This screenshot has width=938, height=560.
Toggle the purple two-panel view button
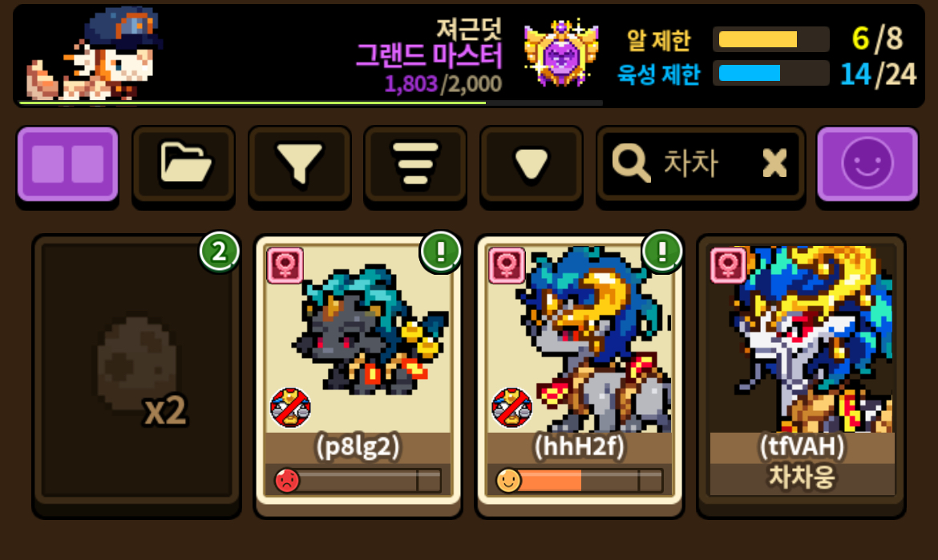coord(67,163)
